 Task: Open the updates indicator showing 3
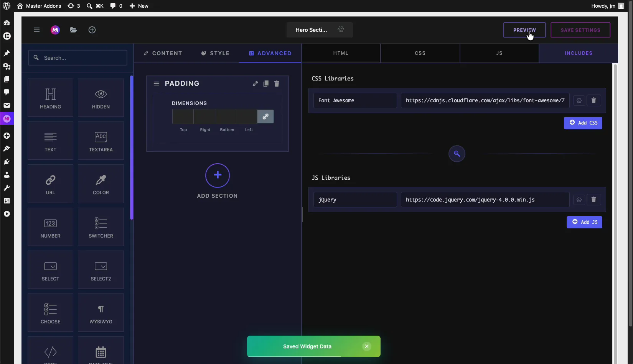74,6
